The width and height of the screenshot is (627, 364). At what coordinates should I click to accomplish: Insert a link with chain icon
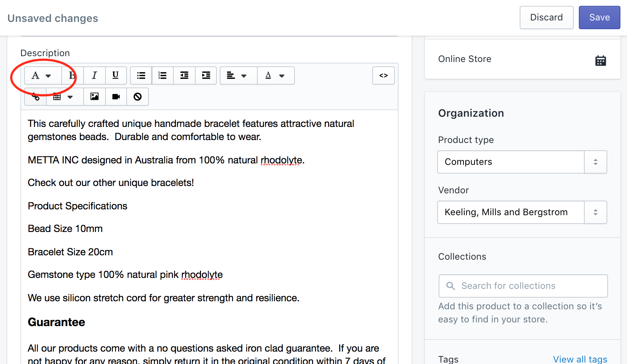coord(35,97)
